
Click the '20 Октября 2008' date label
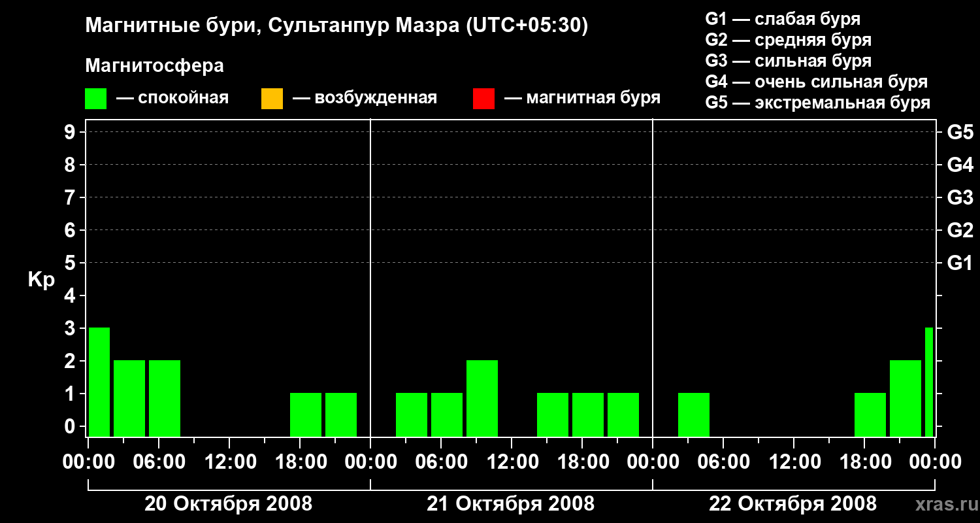point(229,504)
